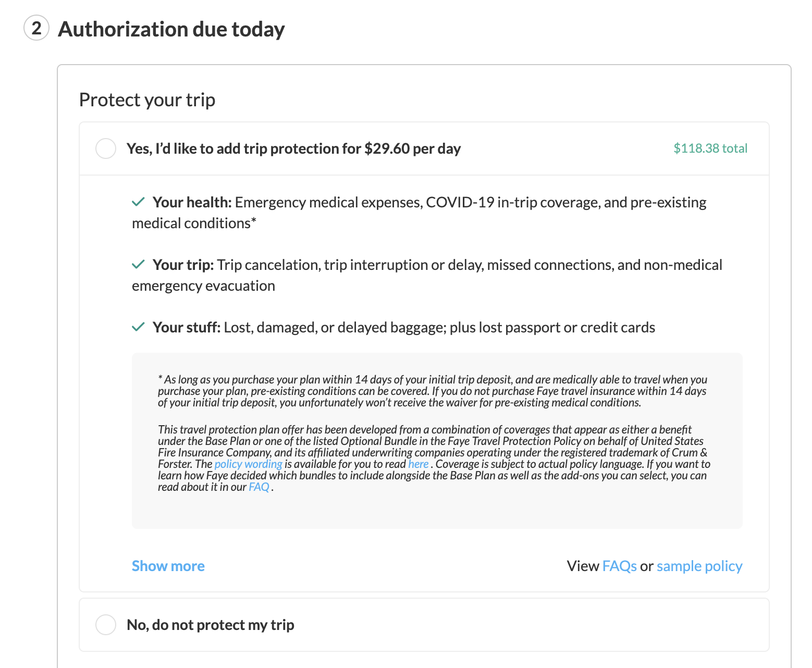Expand coverage details with Show more
The height and width of the screenshot is (668, 812).
click(168, 566)
